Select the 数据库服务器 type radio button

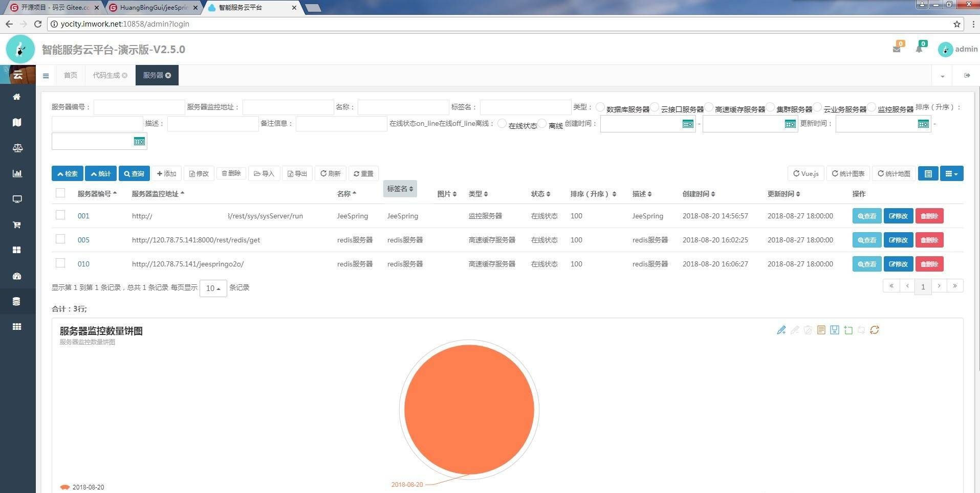click(600, 107)
